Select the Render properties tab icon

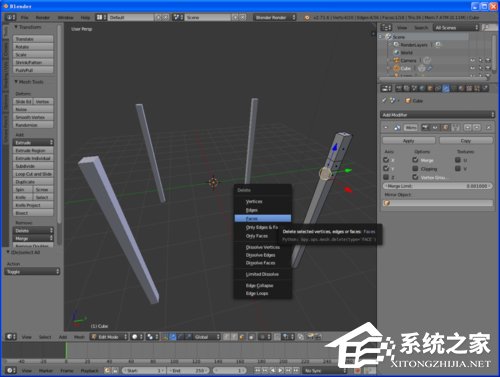pyautogui.click(x=399, y=88)
